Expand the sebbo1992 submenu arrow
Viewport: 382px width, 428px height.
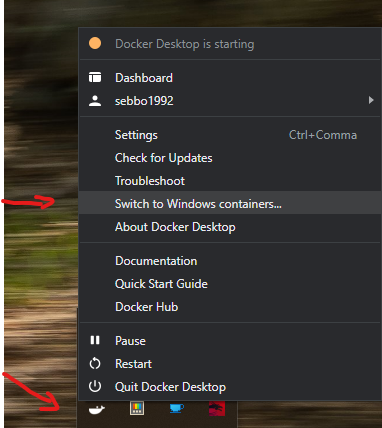371,100
